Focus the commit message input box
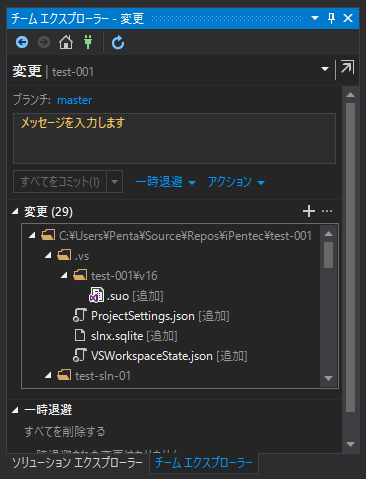Screen dimensions: 366x479 click(x=174, y=138)
